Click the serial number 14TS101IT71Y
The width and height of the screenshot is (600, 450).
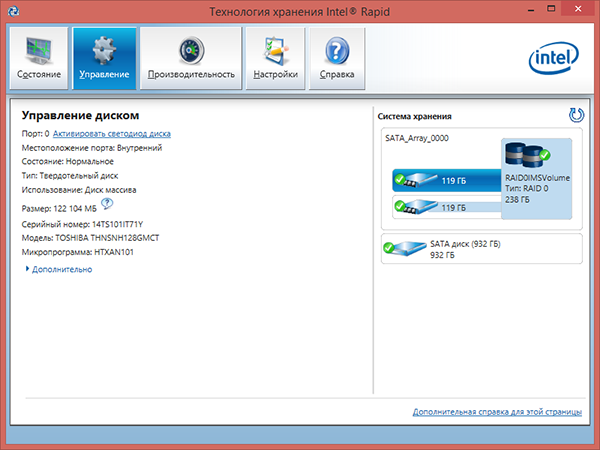pos(117,224)
